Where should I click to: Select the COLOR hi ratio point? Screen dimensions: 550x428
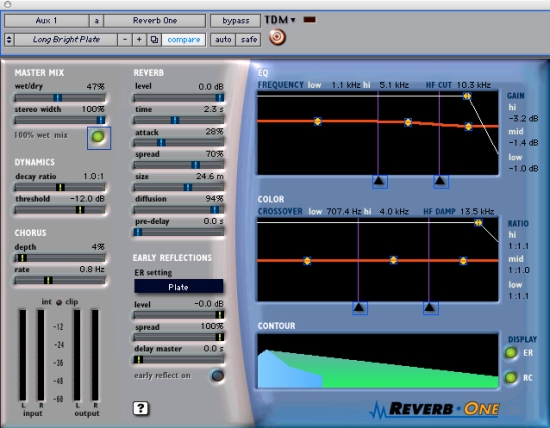click(x=463, y=261)
